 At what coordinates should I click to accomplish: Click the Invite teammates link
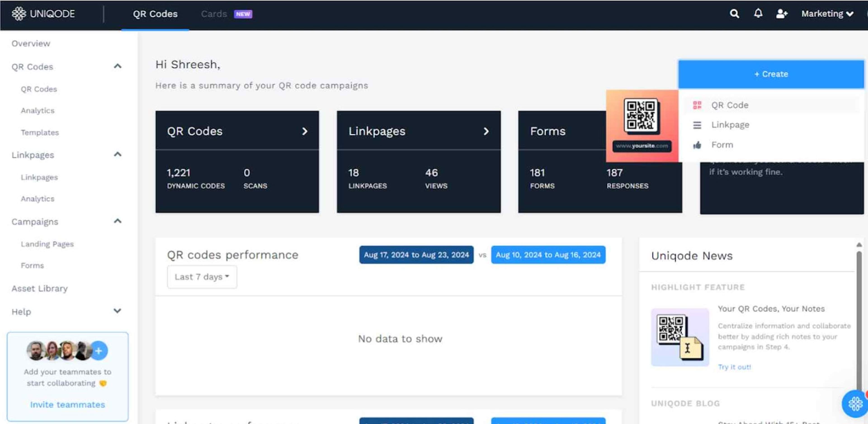[x=67, y=405]
